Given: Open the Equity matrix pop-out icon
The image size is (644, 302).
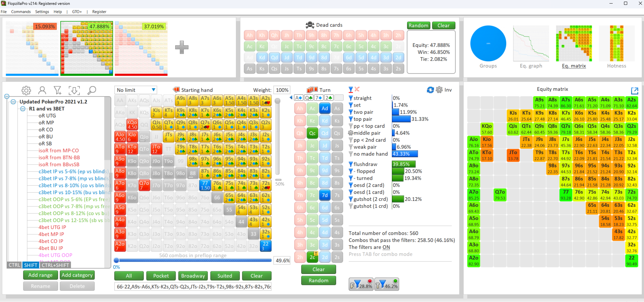Looking at the screenshot, I should (x=635, y=91).
